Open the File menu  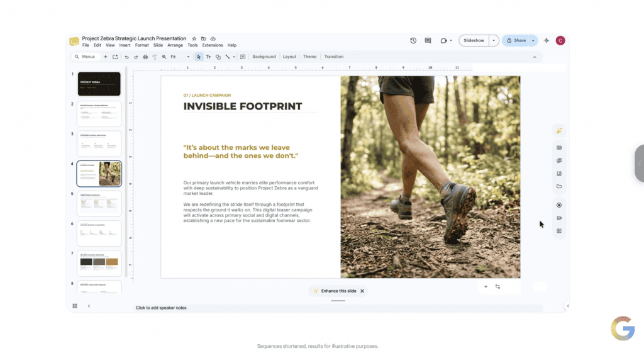pos(86,45)
